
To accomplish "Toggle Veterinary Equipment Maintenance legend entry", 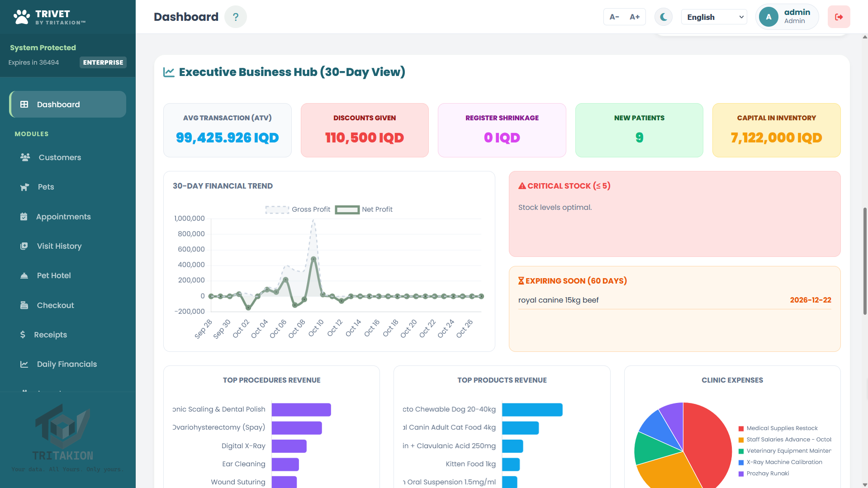I will (x=785, y=451).
